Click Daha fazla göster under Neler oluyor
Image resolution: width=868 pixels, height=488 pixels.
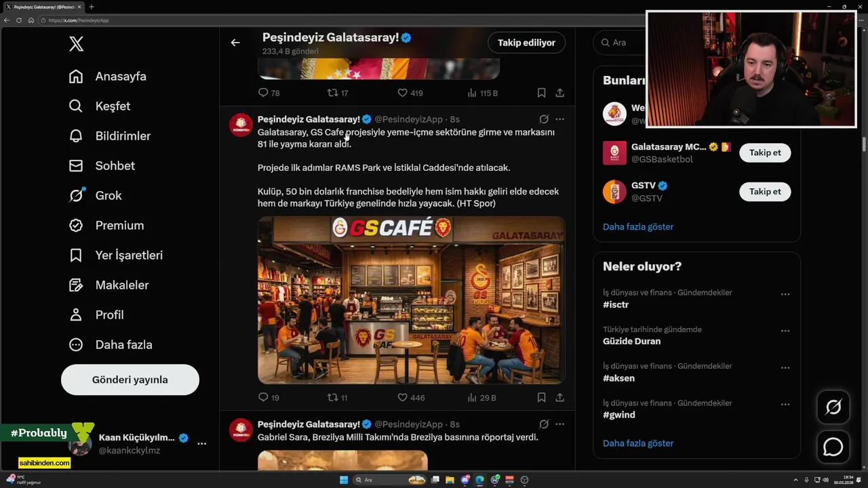tap(638, 443)
